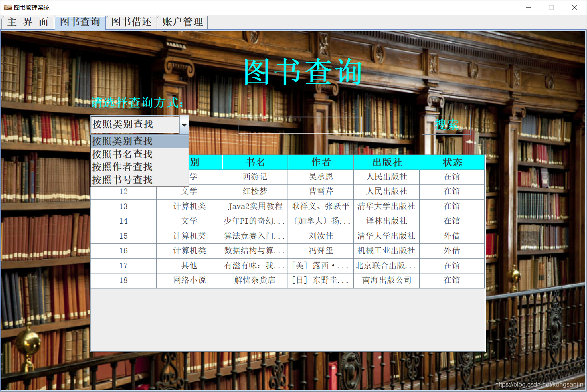This screenshot has width=587, height=392.
Task: Switch to the 图书借还 tab
Action: [131, 22]
